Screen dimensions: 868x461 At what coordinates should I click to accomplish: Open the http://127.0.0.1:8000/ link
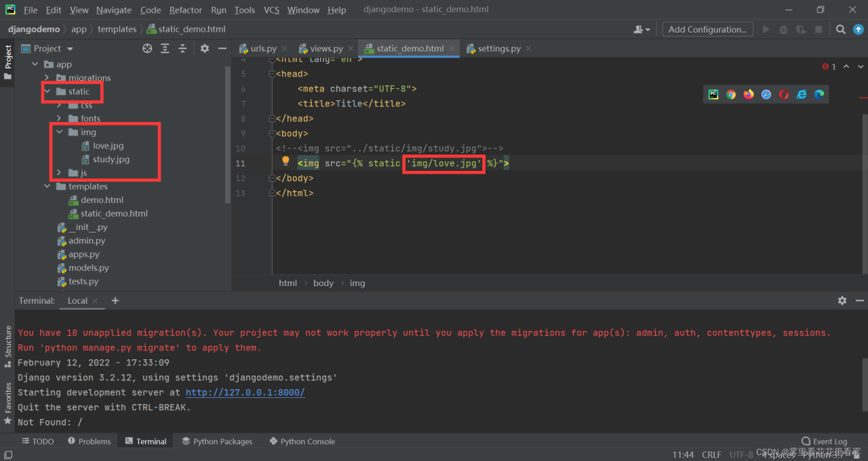click(245, 393)
